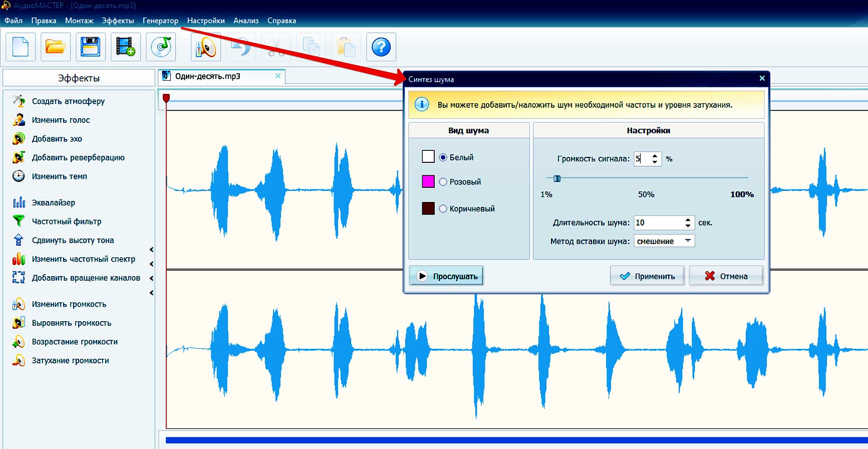Click the brown noise color swatch
868x449 pixels.
coord(428,208)
